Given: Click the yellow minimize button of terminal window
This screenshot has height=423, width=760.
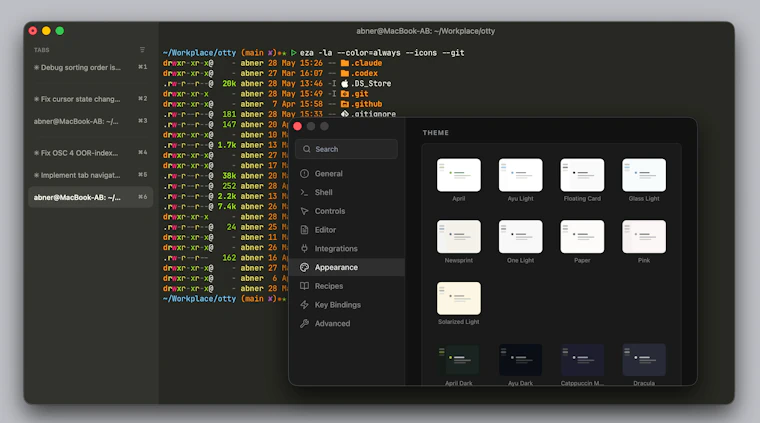Looking at the screenshot, I should [x=46, y=31].
